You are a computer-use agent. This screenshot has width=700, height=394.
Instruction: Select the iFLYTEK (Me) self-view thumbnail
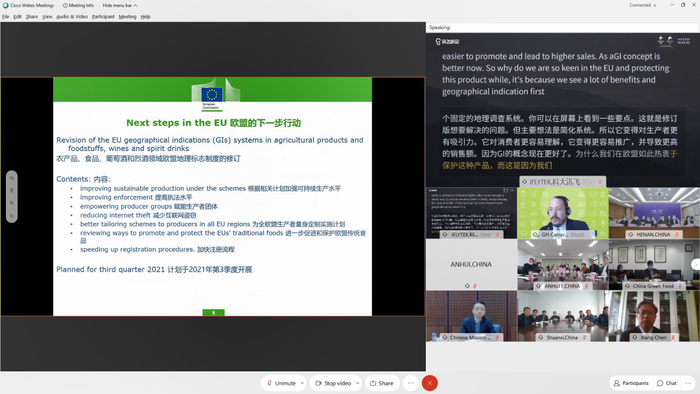coord(471,213)
